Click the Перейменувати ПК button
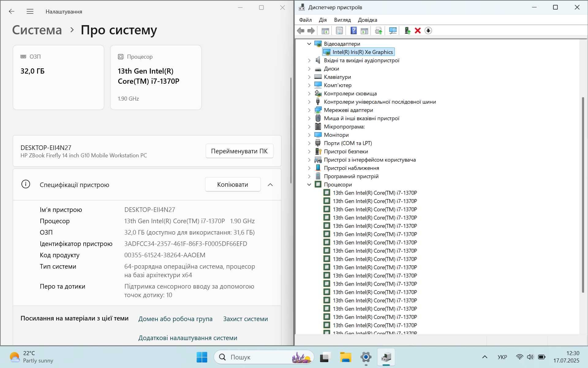This screenshot has width=588, height=368. (239, 151)
